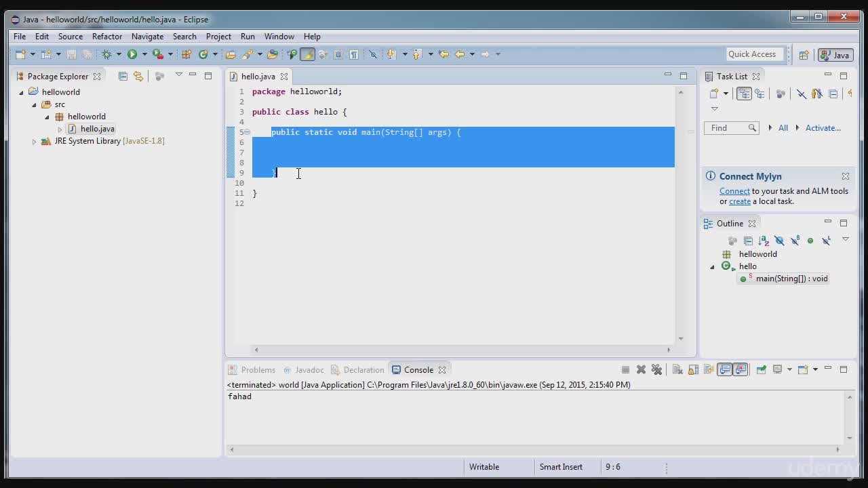Screen dimensions: 868x488
Task: Close the Connect Mylyn notice
Action: (x=846, y=176)
